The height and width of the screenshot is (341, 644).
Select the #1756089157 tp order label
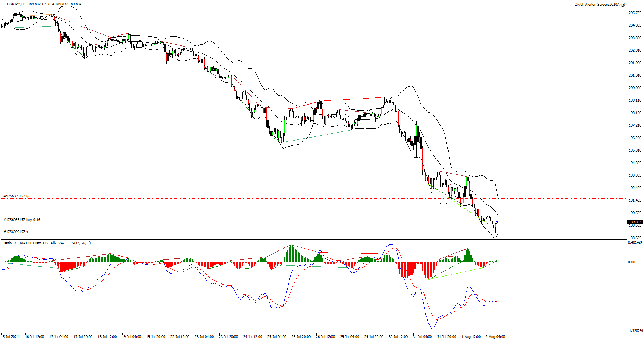point(16,196)
